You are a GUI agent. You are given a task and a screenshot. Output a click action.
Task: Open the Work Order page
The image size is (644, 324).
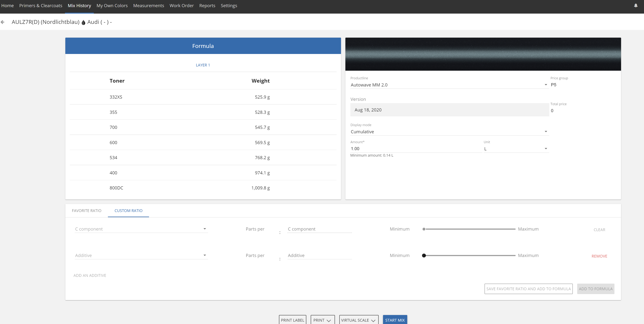(182, 6)
